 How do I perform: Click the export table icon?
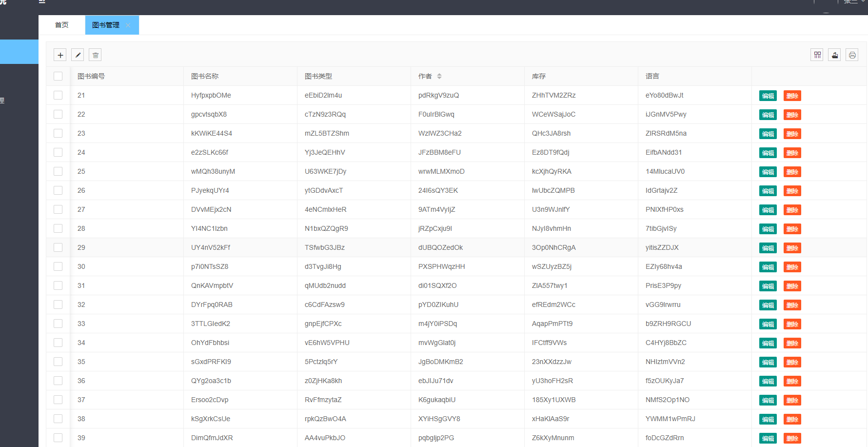(x=835, y=55)
